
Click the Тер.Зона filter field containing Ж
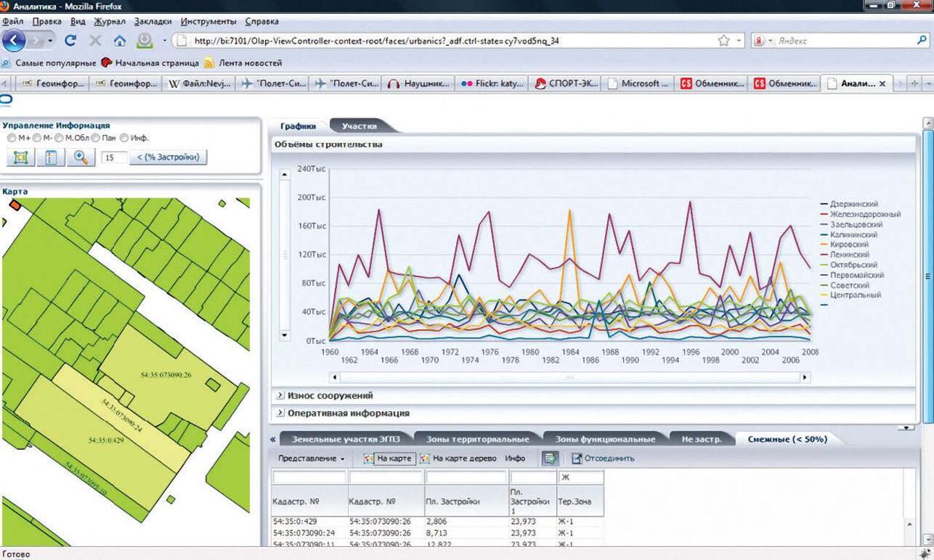pos(581,478)
